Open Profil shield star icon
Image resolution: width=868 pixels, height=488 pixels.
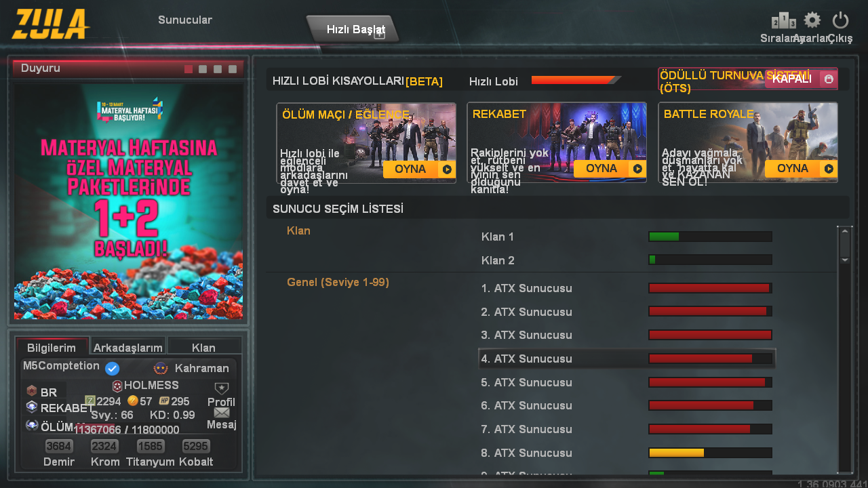pyautogui.click(x=222, y=388)
